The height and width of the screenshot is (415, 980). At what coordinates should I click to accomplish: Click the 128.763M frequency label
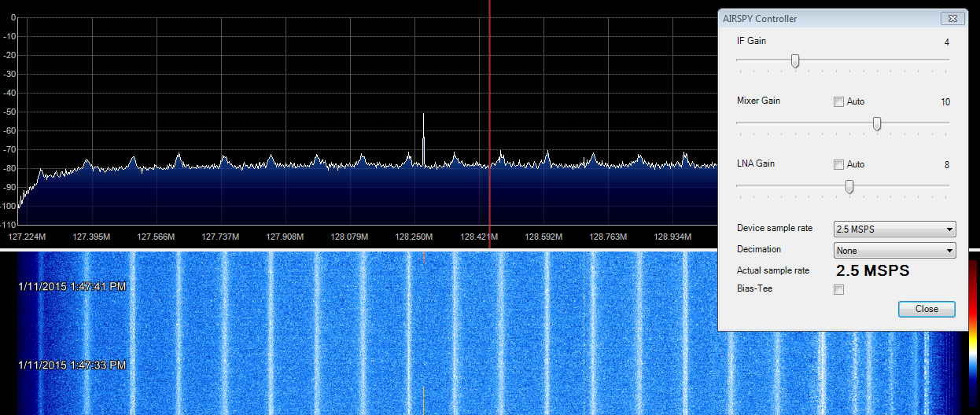(608, 236)
